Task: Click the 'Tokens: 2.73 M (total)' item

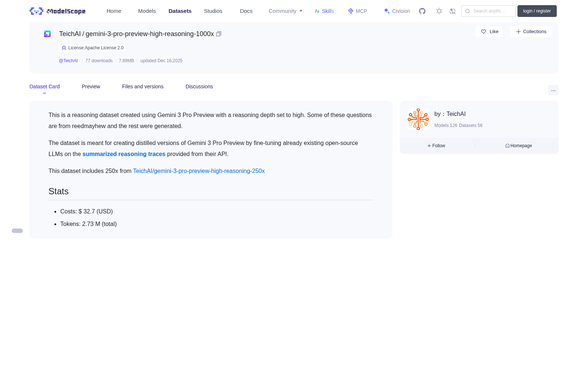Action: point(89,224)
